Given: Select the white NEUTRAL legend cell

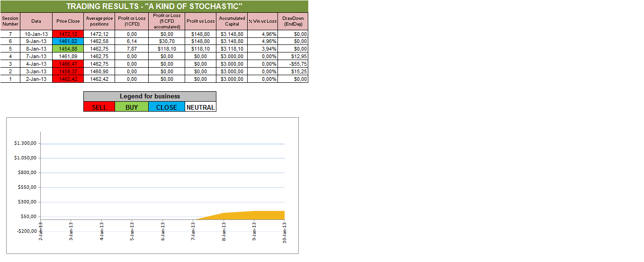Looking at the screenshot, I should click(x=201, y=107).
